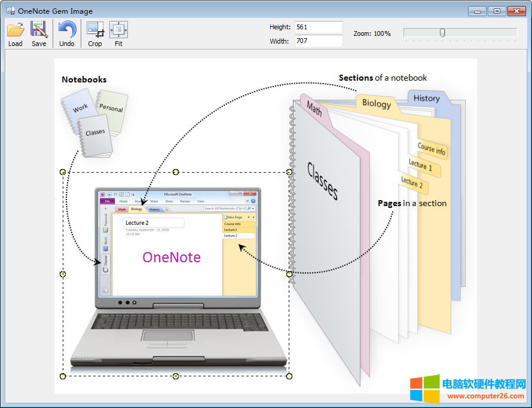Select the Crop tool
This screenshot has width=532, height=408.
(x=95, y=29)
